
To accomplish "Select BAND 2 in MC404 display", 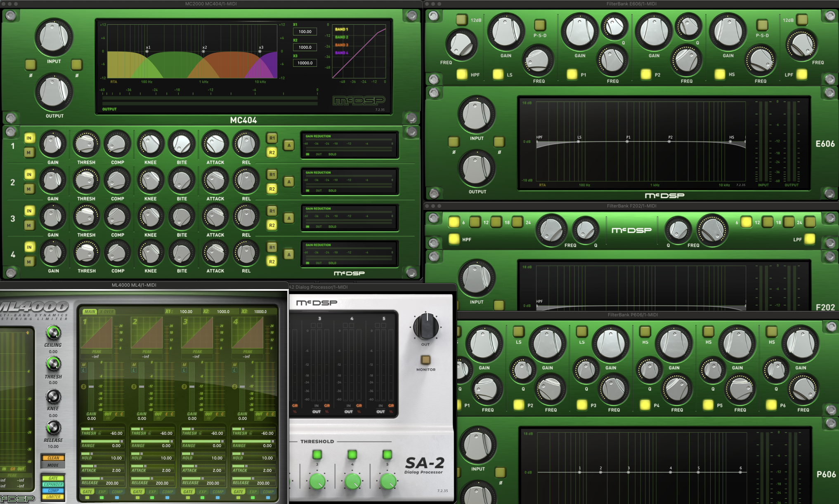I will 341,37.
